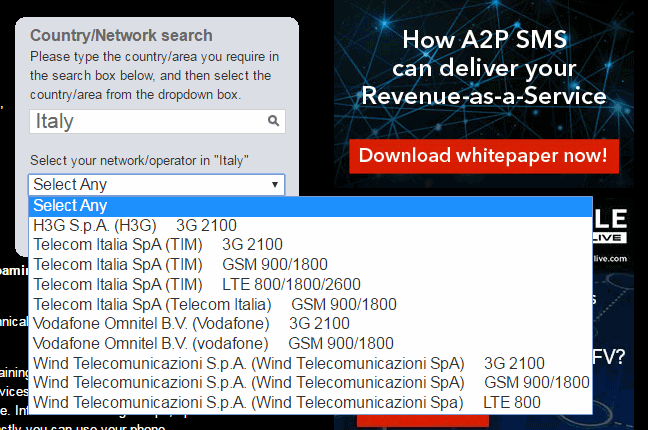The width and height of the screenshot is (648, 430).
Task: Select Wind Telecomunicazioni Spa LTE 800 option
Action: pos(310,403)
